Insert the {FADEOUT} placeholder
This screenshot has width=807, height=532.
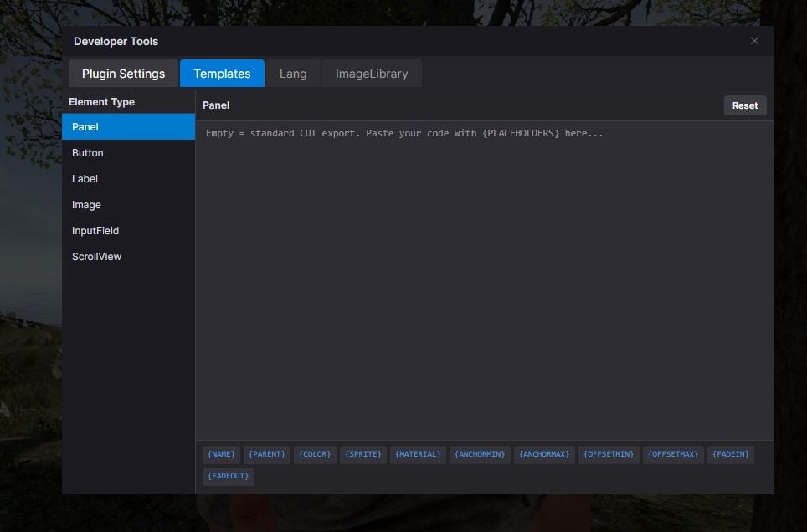pos(227,474)
